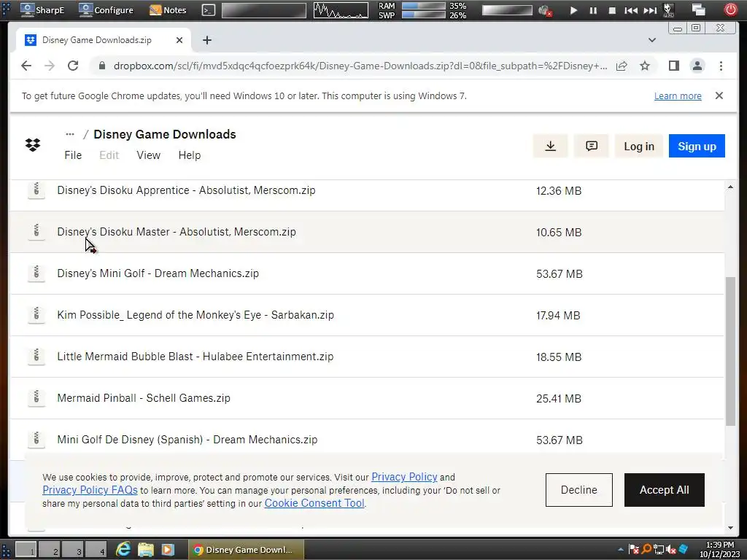The image size is (747, 560).
Task: Reload the page with refresh icon
Action: coord(73,66)
